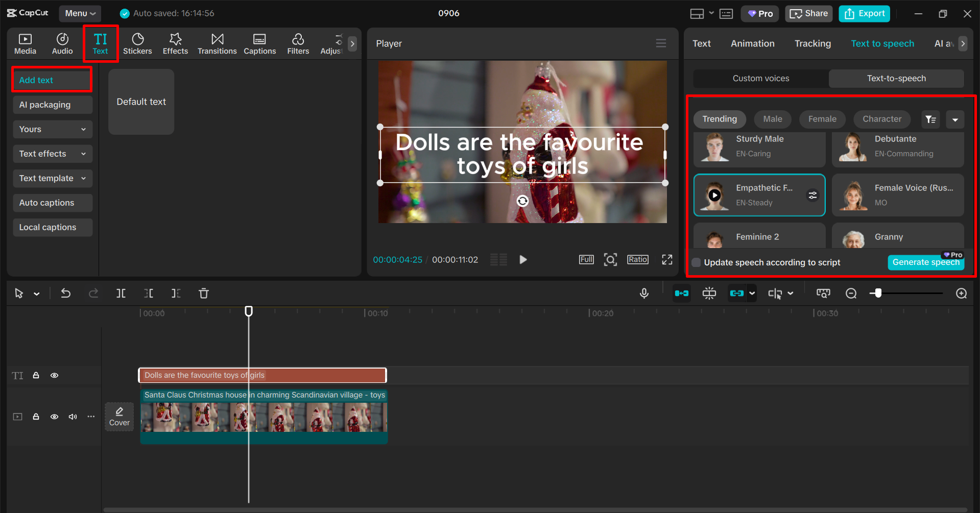The width and height of the screenshot is (980, 513).
Task: Click the Generate speech button
Action: pyautogui.click(x=925, y=262)
